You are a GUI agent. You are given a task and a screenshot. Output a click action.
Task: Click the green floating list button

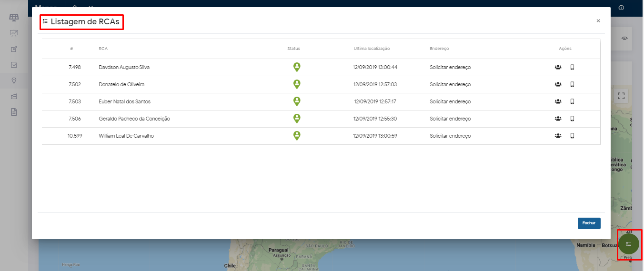(x=628, y=244)
